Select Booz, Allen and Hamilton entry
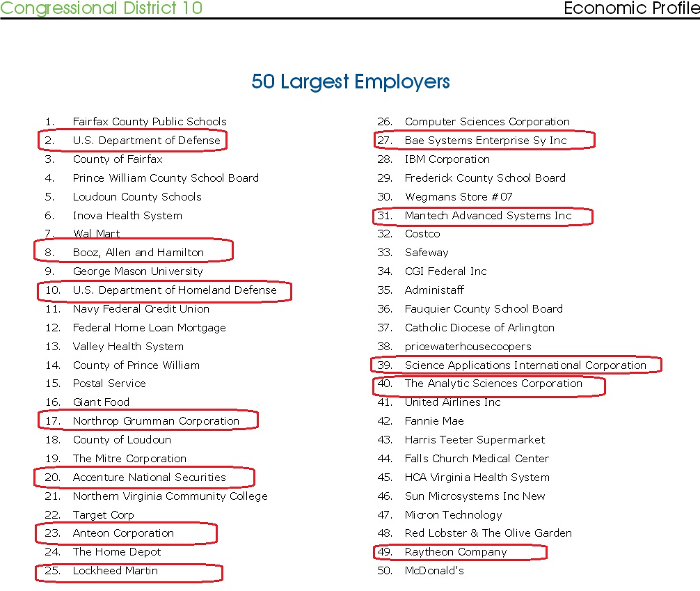 (138, 253)
